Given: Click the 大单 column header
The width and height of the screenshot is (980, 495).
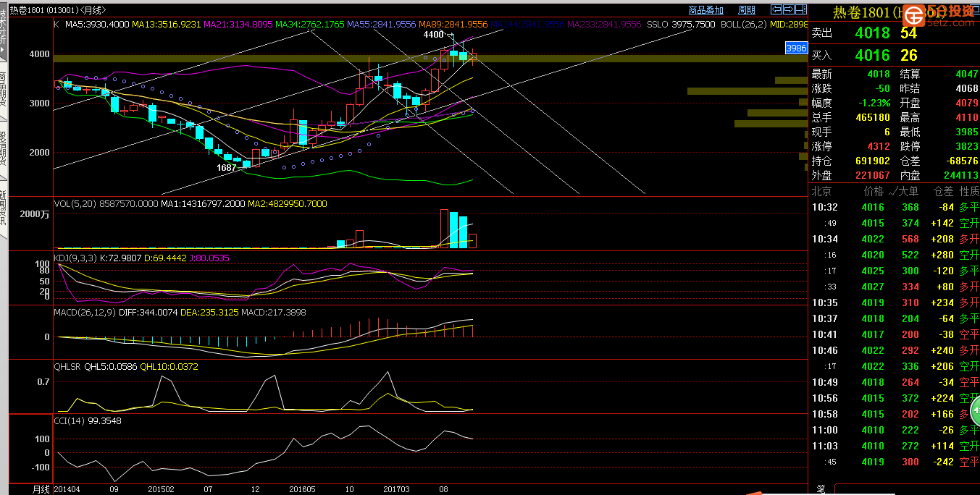Looking at the screenshot, I should pos(908,192).
